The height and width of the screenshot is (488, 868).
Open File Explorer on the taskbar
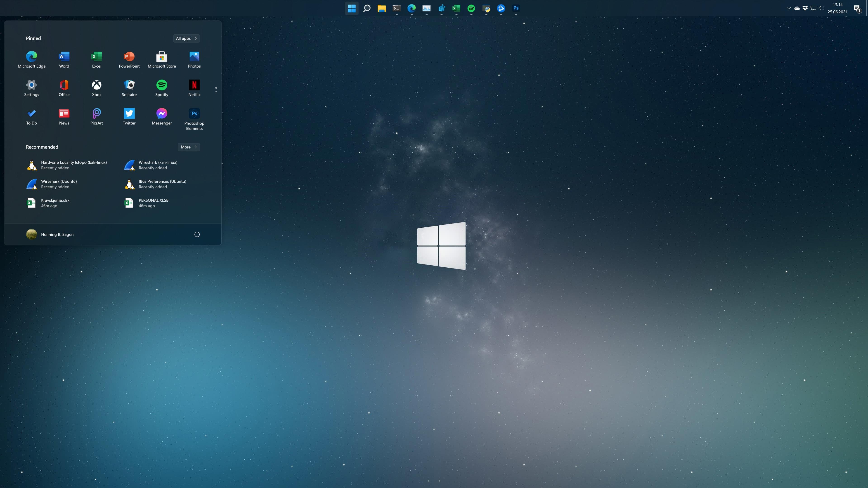click(381, 8)
